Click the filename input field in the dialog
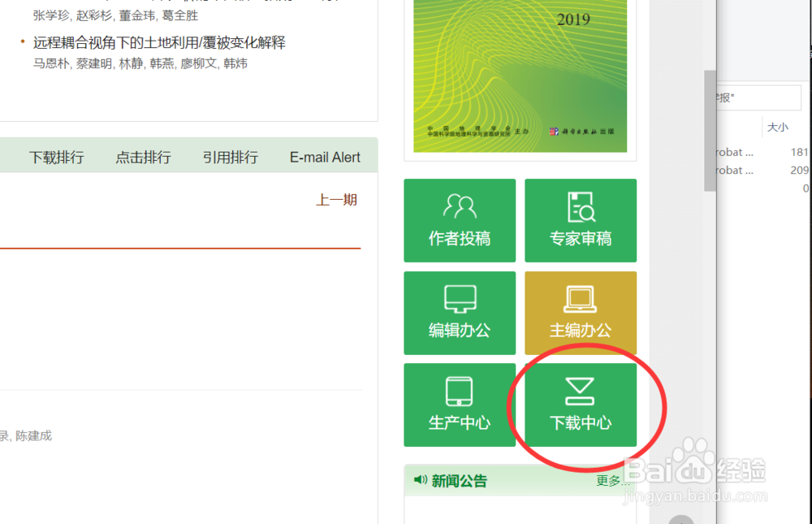The image size is (812, 524). point(759,97)
